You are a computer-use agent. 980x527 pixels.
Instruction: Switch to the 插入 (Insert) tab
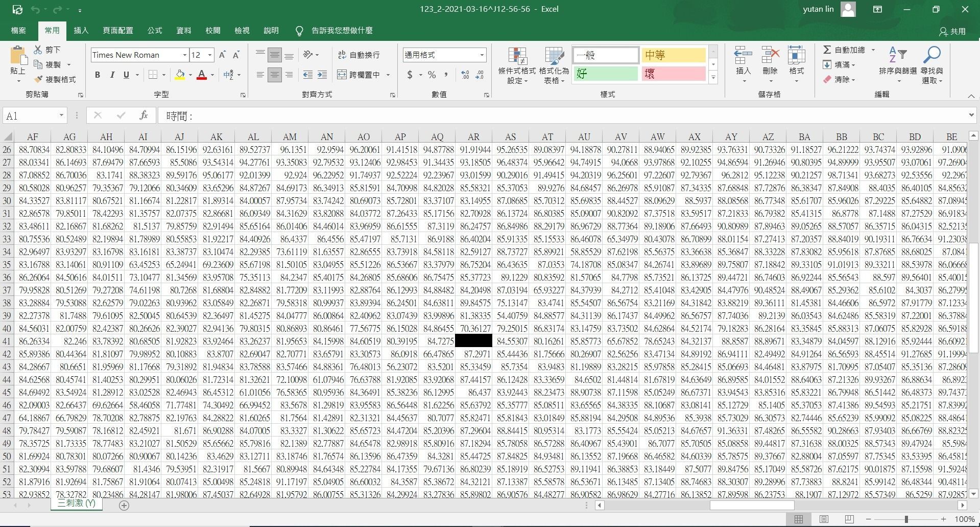pyautogui.click(x=81, y=31)
